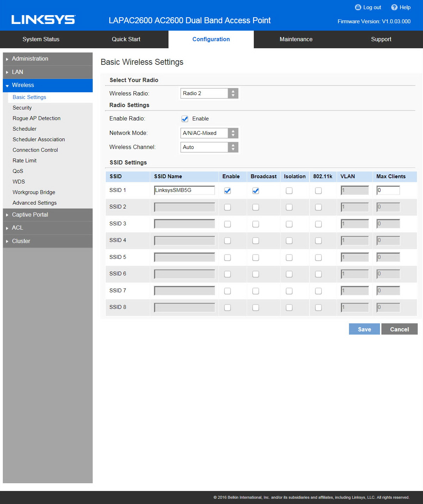The height and width of the screenshot is (504, 423).
Task: Click the Log out link
Action: click(372, 7)
